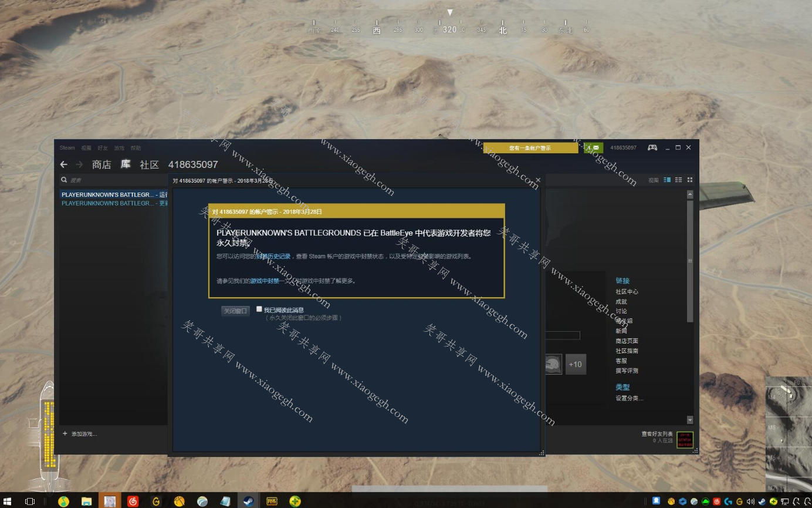Click the Steam system tray icon
812x508 pixels.
click(762, 502)
